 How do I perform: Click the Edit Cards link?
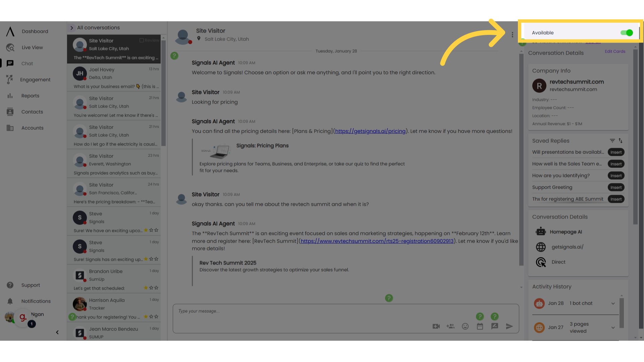[x=615, y=51]
